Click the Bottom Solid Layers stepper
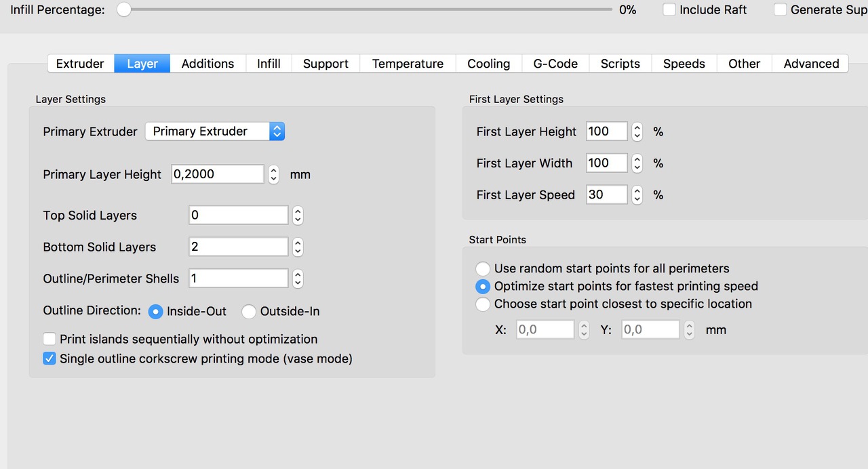 [298, 247]
